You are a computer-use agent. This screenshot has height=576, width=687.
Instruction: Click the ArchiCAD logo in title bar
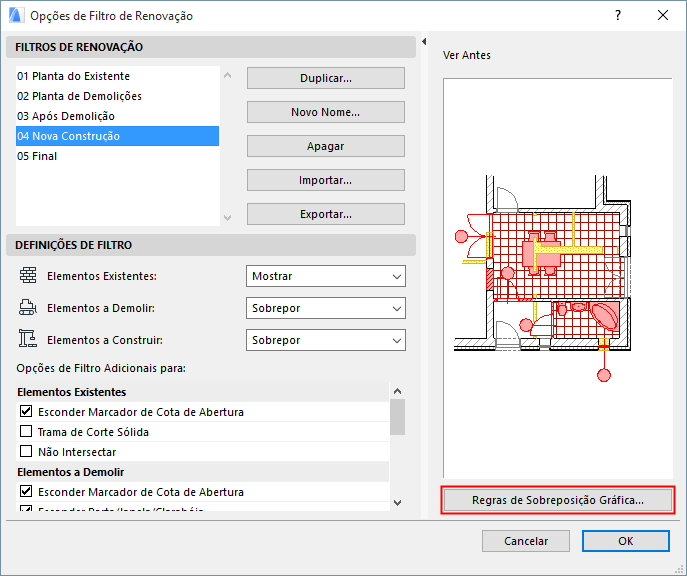(x=16, y=15)
